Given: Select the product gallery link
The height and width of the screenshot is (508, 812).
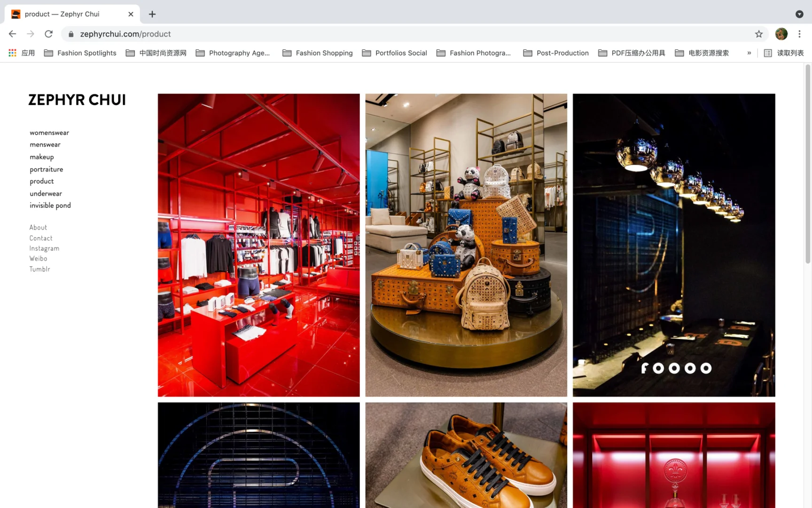Looking at the screenshot, I should point(42,181).
